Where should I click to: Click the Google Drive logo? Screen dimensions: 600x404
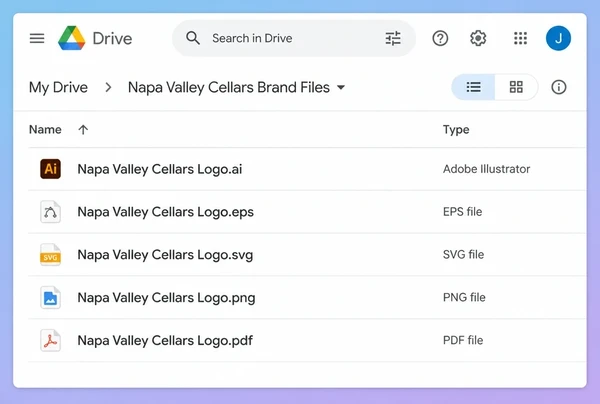point(72,38)
